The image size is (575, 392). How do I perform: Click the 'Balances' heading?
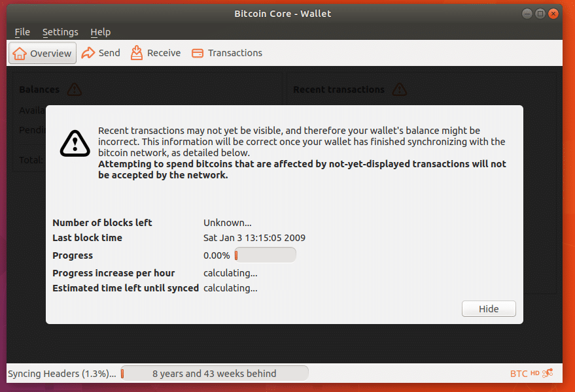[39, 90]
